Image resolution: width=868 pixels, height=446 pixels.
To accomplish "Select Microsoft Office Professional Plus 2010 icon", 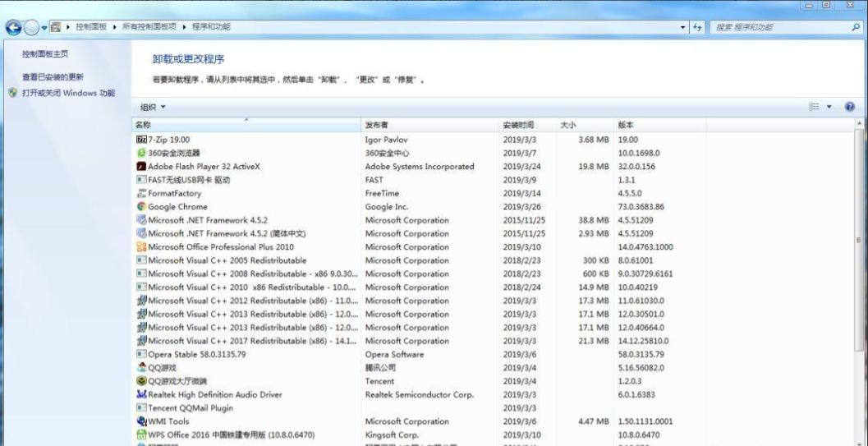I will click(x=141, y=247).
